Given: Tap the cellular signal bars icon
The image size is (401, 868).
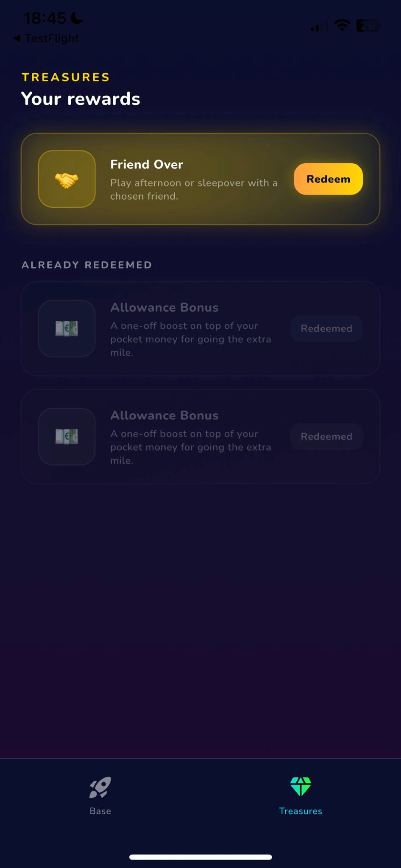Looking at the screenshot, I should (319, 26).
